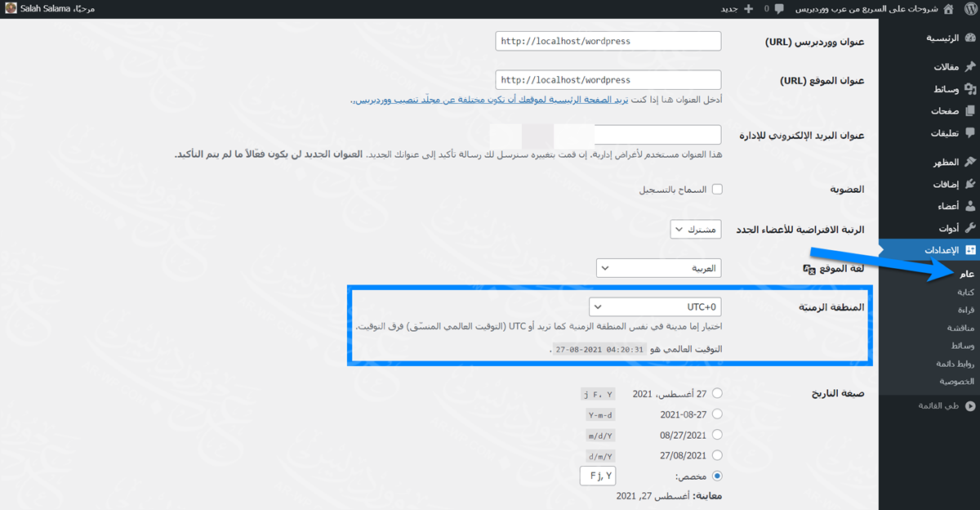Open site language dropdown showing العربية
This screenshot has height=510, width=980.
[x=659, y=268]
